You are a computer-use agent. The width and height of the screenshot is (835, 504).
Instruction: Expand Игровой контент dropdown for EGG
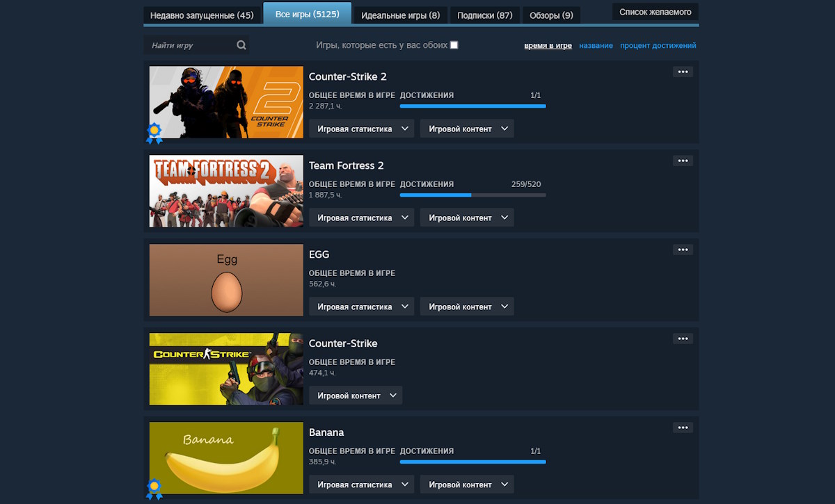(467, 307)
